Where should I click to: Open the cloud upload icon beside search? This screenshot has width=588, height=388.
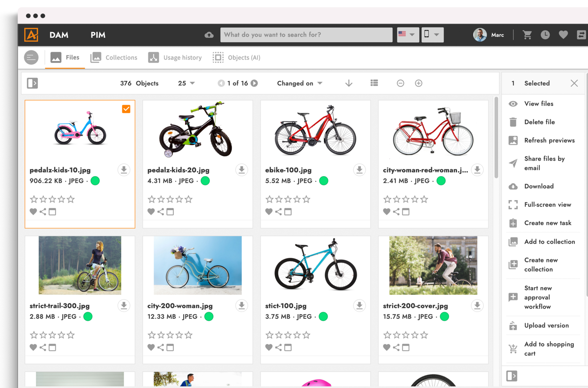[209, 35]
